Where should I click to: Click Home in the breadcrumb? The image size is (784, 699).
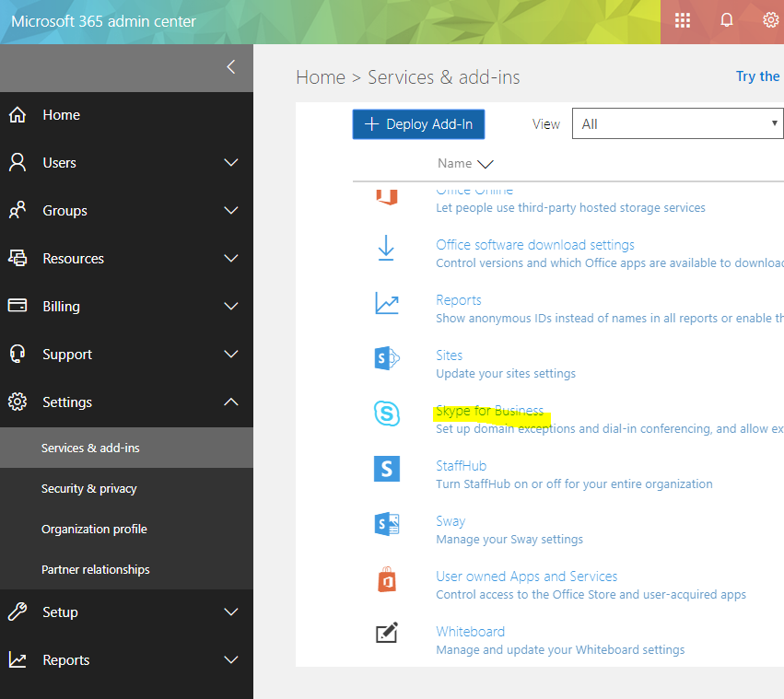click(x=321, y=77)
